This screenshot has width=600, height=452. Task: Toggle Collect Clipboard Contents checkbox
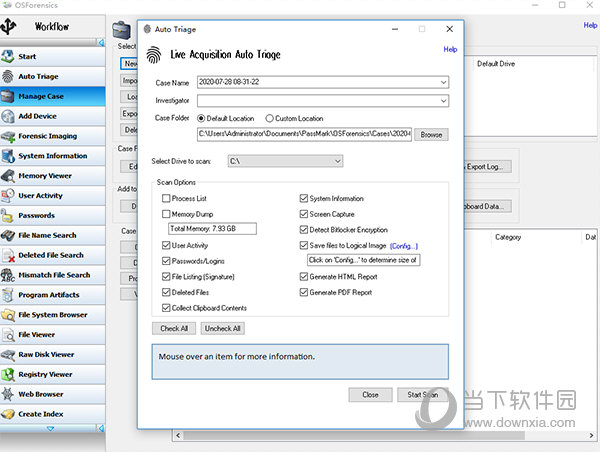coord(166,308)
